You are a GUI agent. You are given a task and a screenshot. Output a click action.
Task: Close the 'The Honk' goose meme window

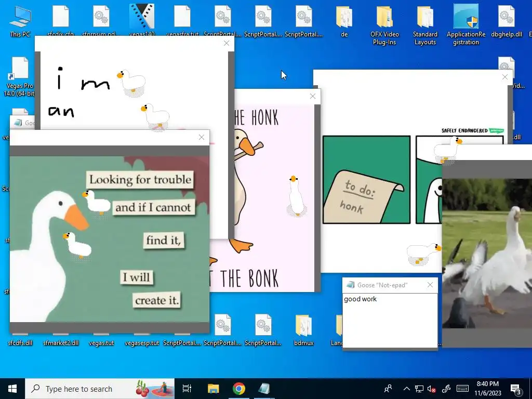(312, 96)
